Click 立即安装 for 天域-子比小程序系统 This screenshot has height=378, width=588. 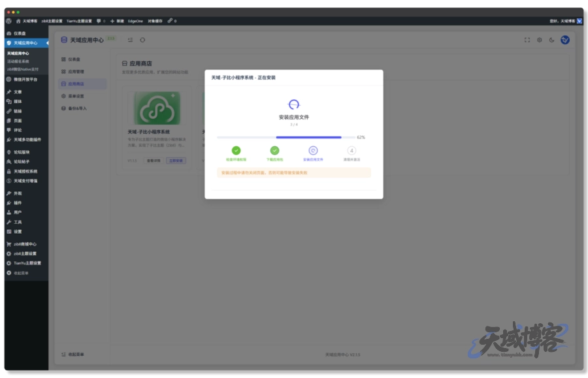(176, 161)
